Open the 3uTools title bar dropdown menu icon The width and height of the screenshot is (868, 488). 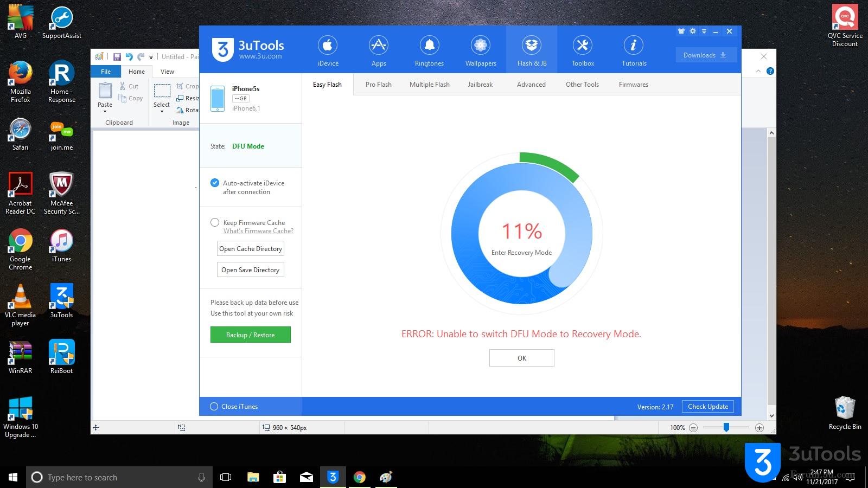[704, 31]
